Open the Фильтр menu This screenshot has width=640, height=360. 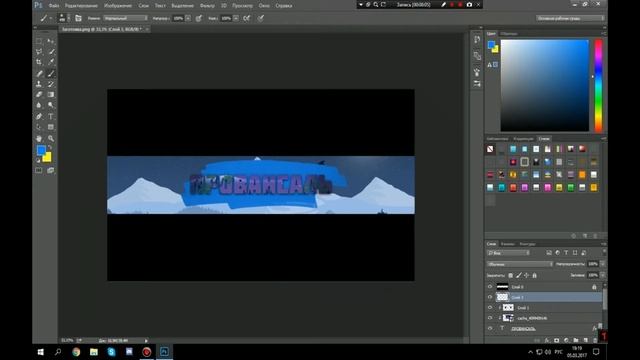[x=207, y=6]
